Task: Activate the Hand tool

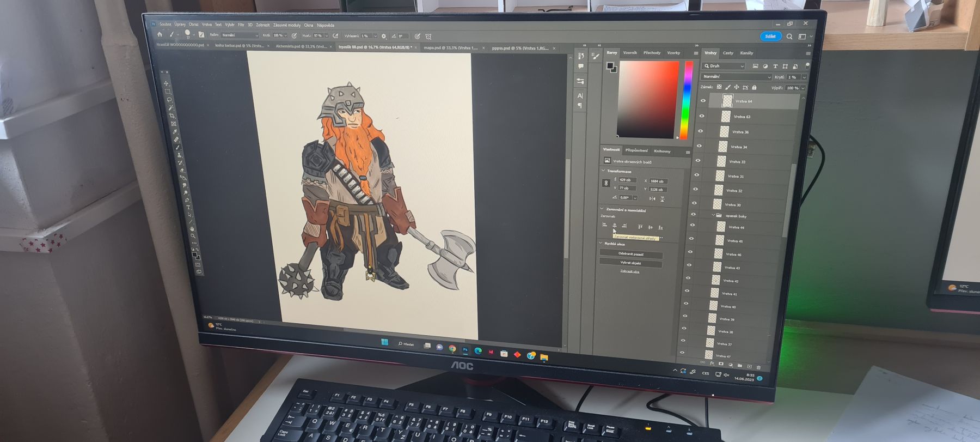Action: click(192, 228)
